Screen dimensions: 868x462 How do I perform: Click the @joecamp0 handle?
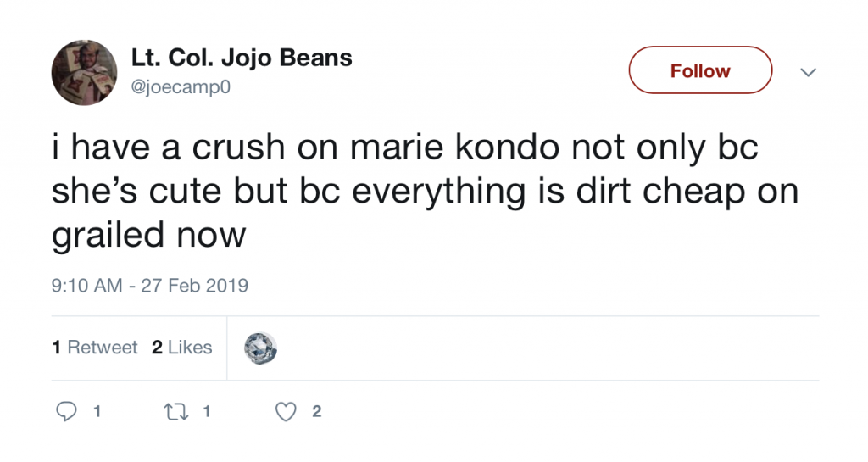(181, 86)
